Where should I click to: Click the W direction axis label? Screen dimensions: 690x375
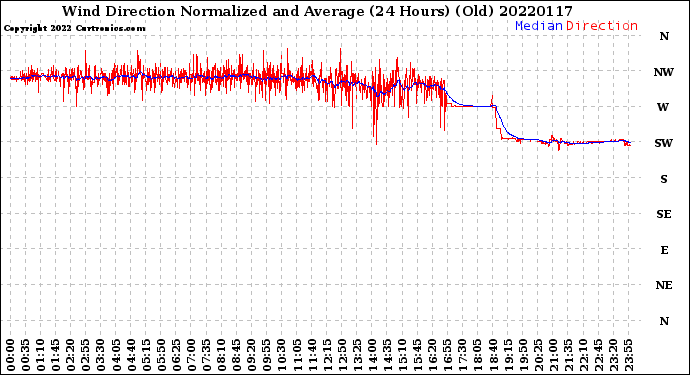(x=663, y=107)
